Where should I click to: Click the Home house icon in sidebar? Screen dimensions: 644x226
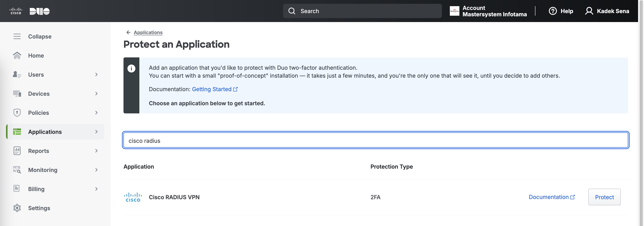pyautogui.click(x=17, y=55)
